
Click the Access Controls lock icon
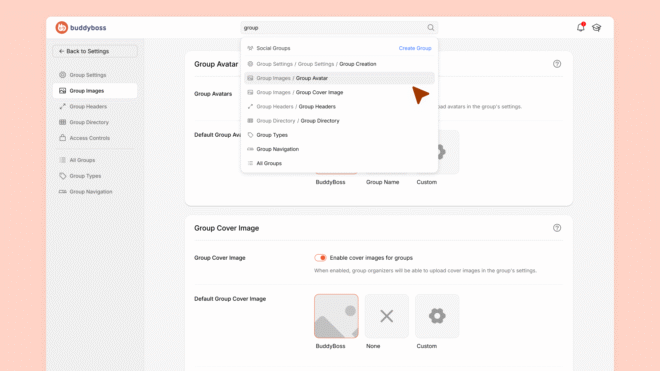point(62,138)
